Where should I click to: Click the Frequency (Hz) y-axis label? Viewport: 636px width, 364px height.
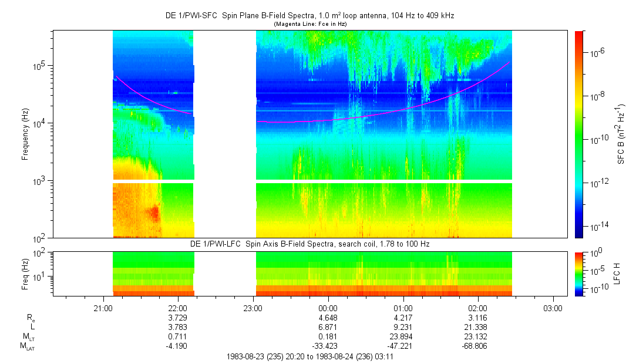click(x=25, y=134)
